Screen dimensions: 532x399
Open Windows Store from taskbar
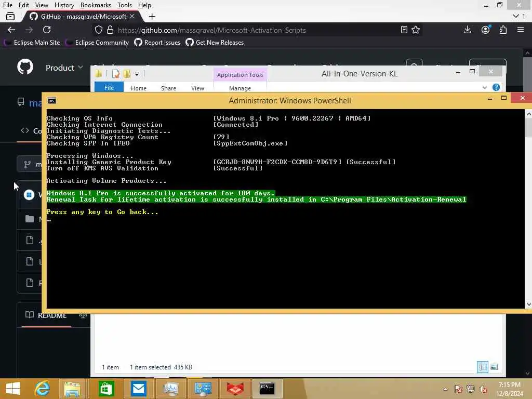point(106,389)
